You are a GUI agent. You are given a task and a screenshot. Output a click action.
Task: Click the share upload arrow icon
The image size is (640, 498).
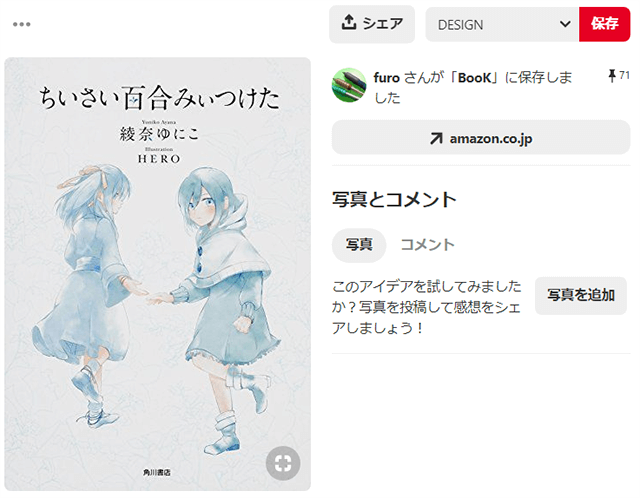[x=349, y=22]
